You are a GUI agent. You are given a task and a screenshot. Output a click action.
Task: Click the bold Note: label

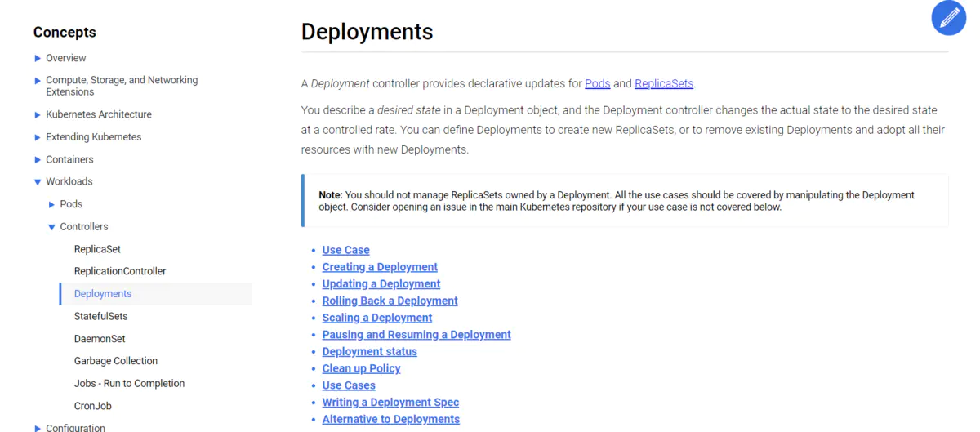(x=331, y=195)
